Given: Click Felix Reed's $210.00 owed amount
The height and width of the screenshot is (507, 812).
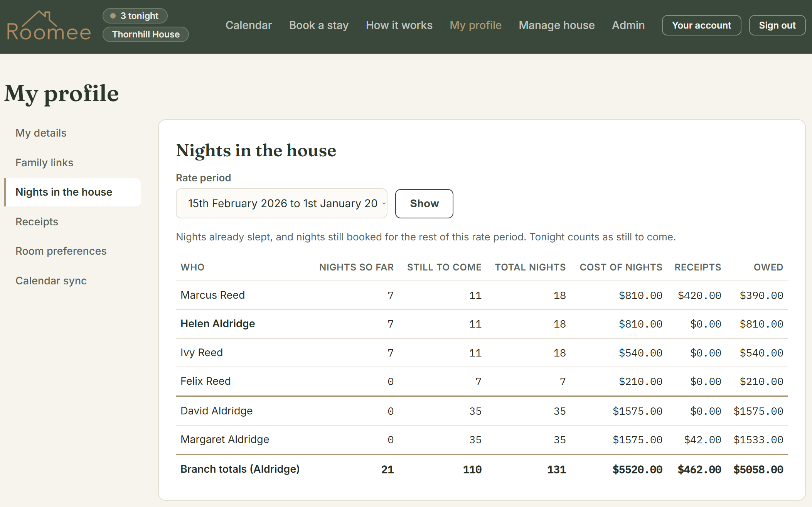Looking at the screenshot, I should (x=761, y=382).
